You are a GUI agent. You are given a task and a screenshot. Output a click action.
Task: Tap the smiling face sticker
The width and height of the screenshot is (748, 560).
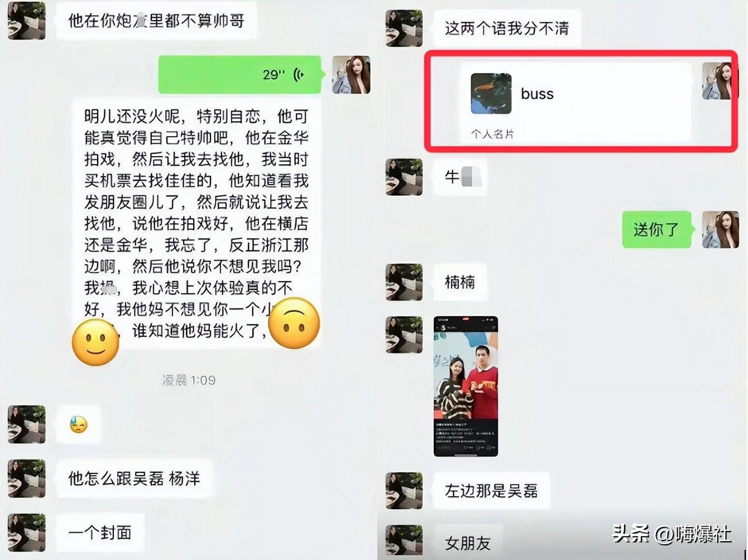(95, 342)
